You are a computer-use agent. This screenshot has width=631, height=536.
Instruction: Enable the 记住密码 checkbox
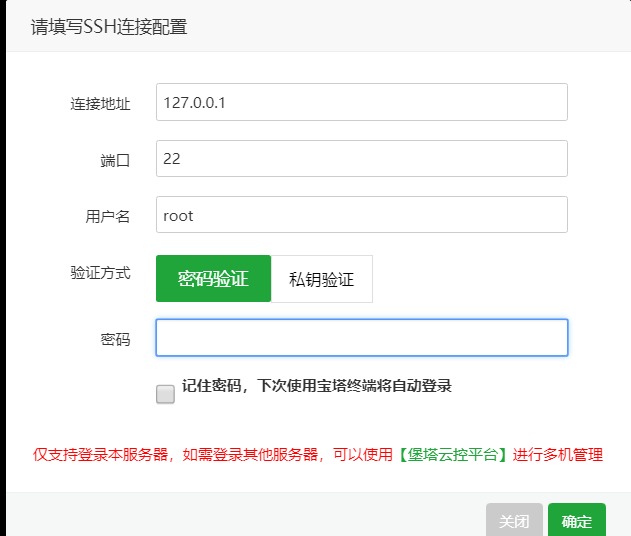point(165,394)
